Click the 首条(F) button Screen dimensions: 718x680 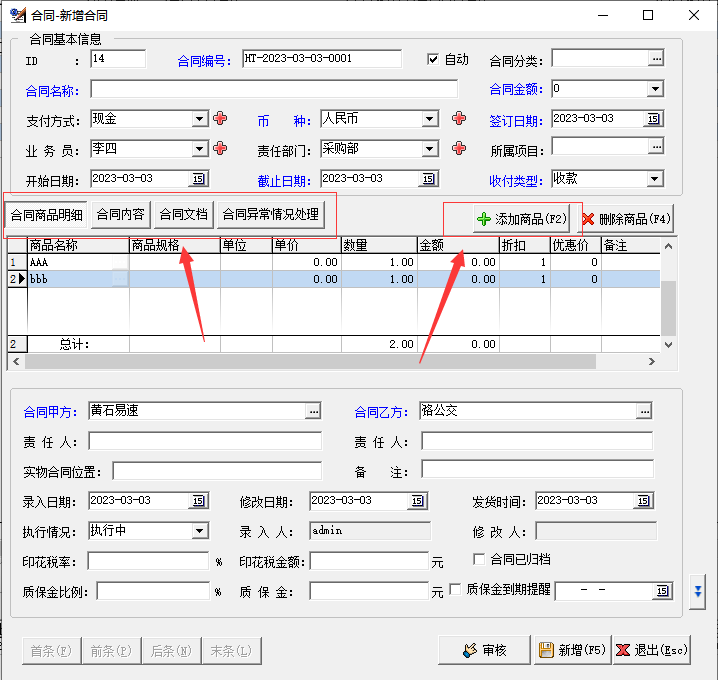[x=51, y=651]
